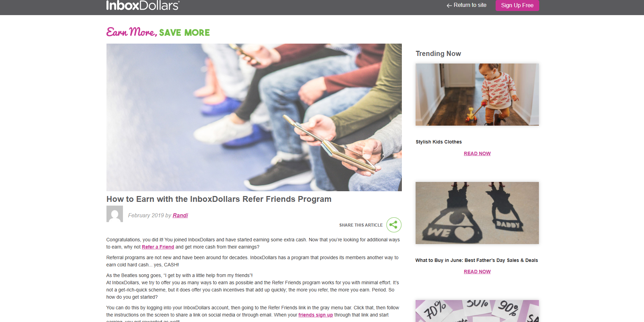The width and height of the screenshot is (644, 322).
Task: Click the Father's Day Sales & Deals title
Action: coord(477,260)
